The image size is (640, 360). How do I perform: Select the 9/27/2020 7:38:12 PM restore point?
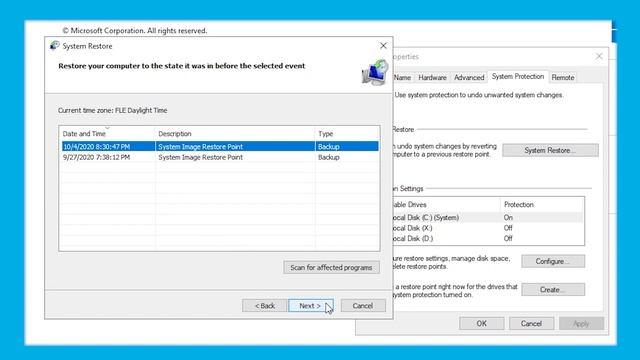click(x=220, y=157)
